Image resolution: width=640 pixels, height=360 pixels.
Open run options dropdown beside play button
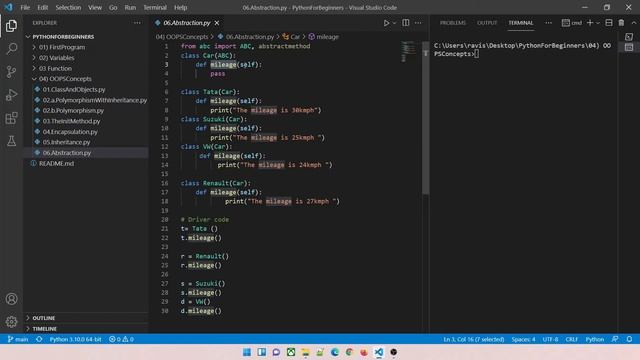(x=394, y=23)
